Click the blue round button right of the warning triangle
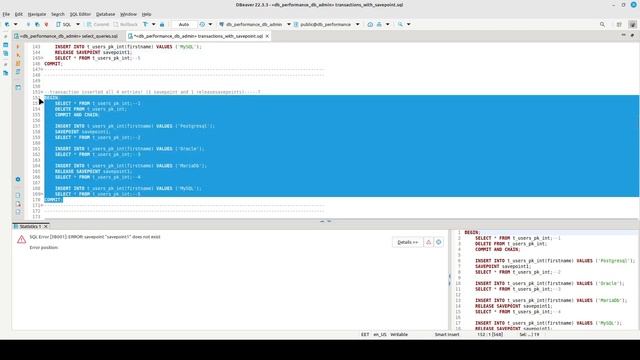Screen dimensions: 640x360 [x=439, y=242]
